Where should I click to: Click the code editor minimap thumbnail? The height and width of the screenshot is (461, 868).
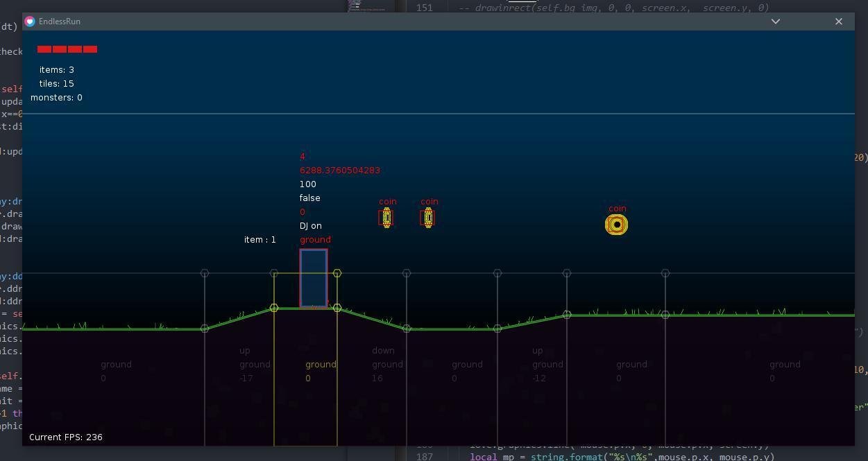367,6
